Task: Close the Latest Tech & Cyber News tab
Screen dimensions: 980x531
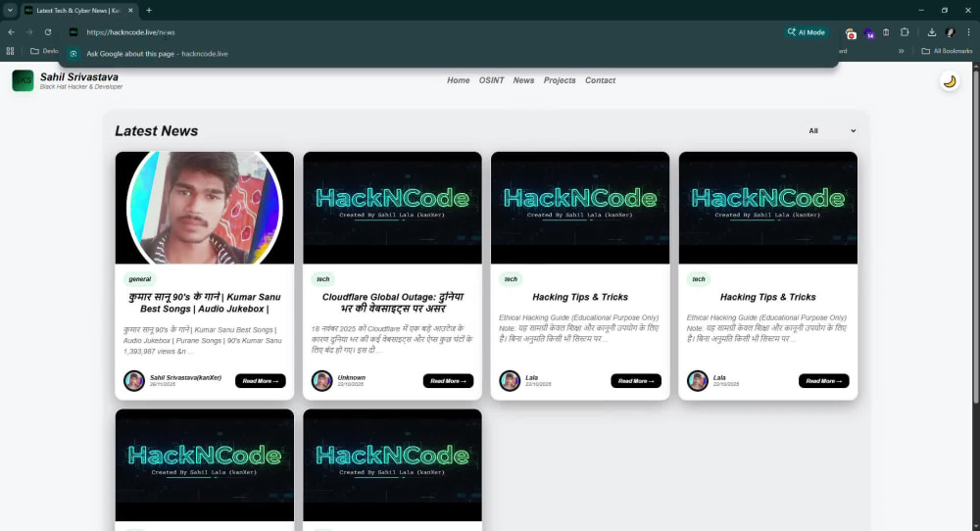Action: pos(130,10)
